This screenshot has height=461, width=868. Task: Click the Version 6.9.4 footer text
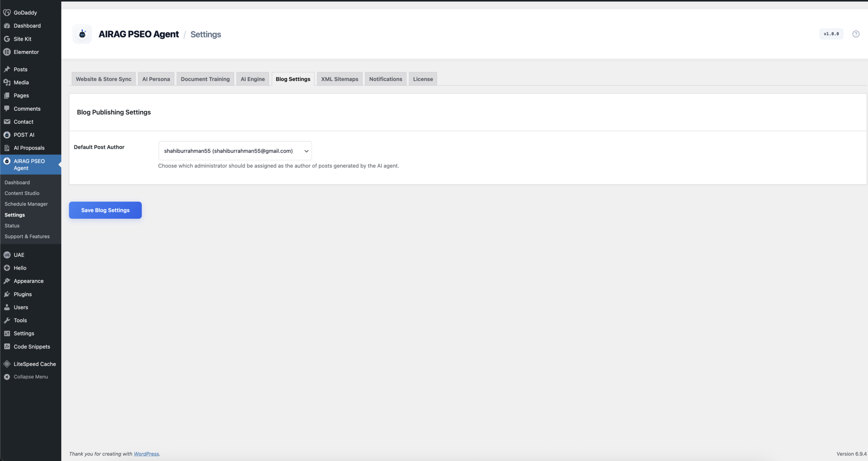tap(851, 454)
